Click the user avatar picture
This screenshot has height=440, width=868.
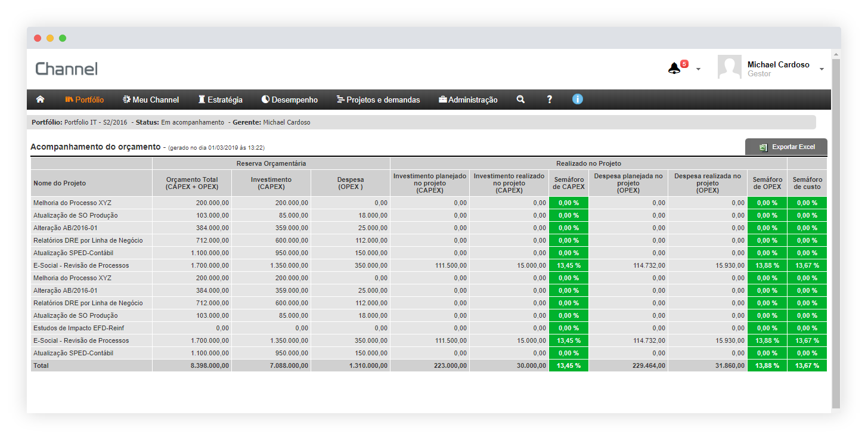pos(729,67)
